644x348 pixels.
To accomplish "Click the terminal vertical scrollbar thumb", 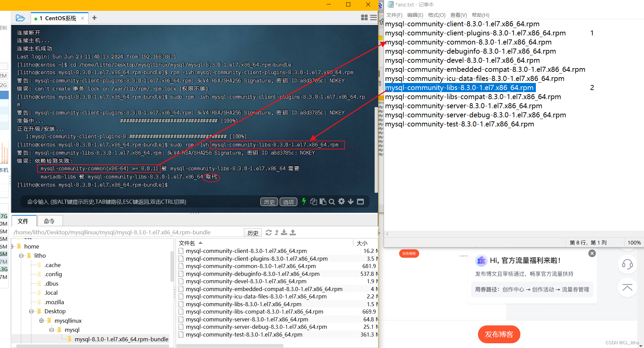I will click(x=376, y=149).
